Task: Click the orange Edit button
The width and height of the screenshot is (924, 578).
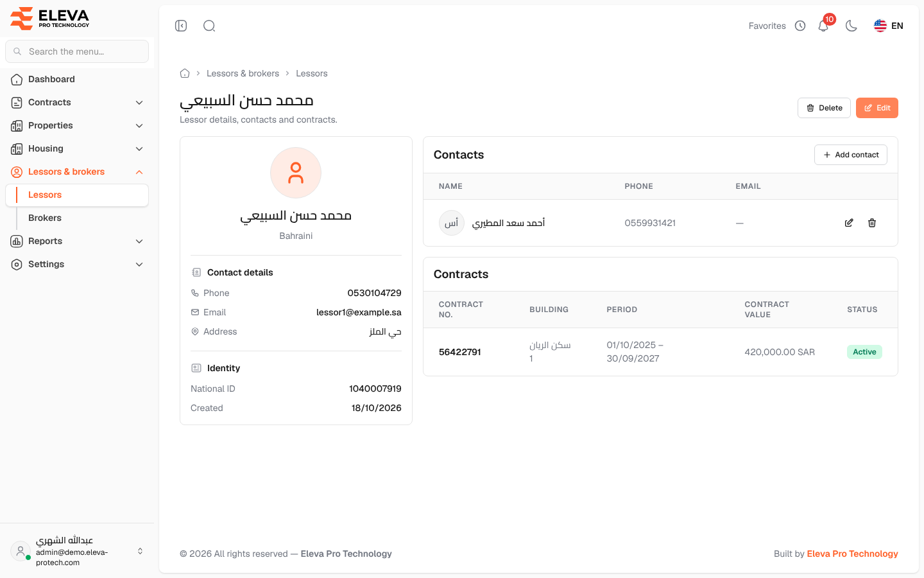Action: 877,108
